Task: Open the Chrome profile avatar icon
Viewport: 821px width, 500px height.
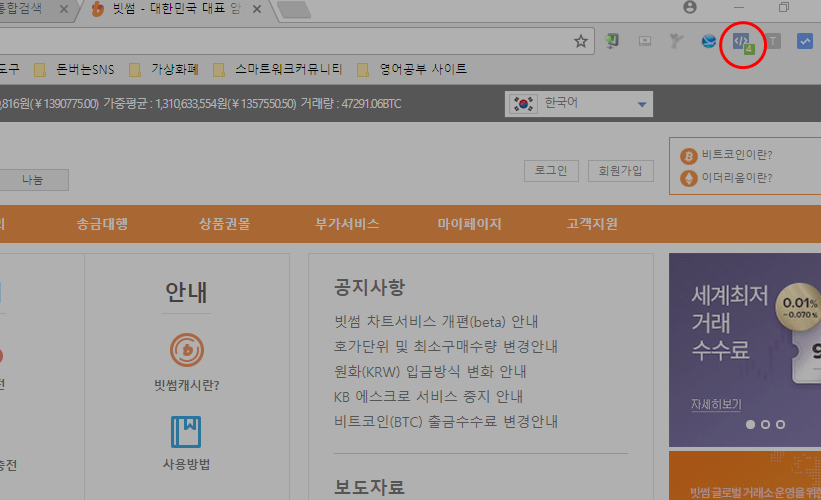Action: (x=690, y=7)
